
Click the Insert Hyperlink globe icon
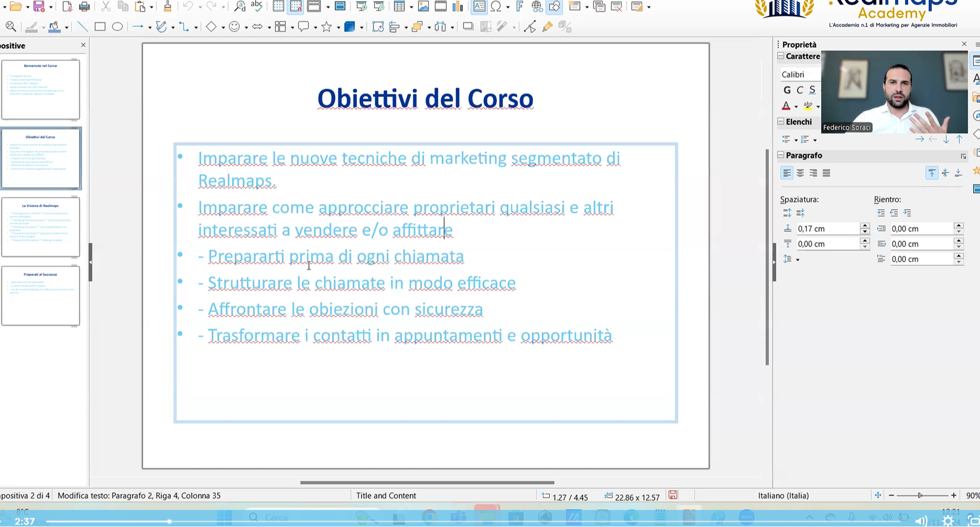point(537,7)
